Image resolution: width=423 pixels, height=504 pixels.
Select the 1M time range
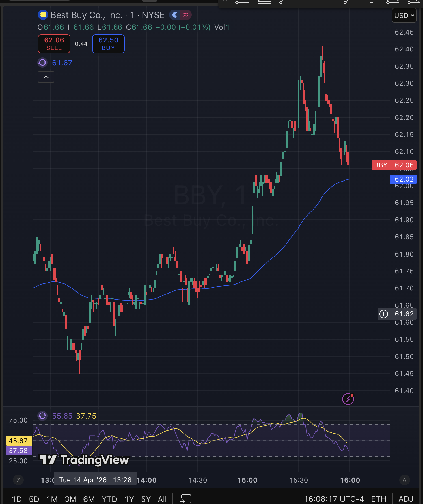tap(52, 499)
